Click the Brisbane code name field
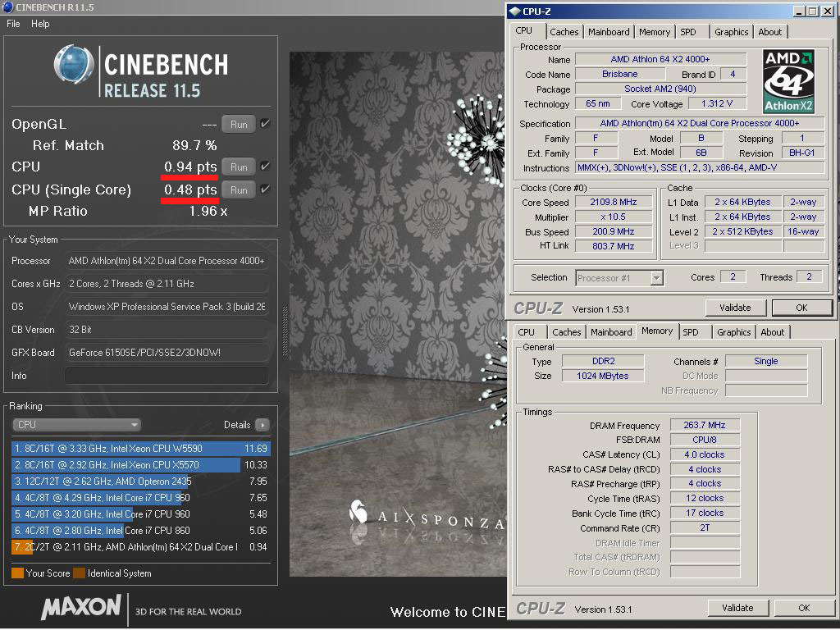 pos(620,74)
